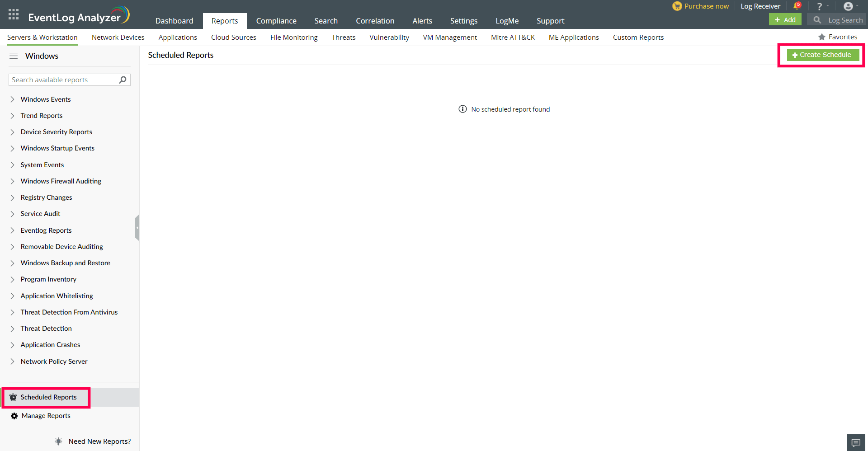The height and width of the screenshot is (451, 868).
Task: Open the Log Receiver link
Action: click(760, 6)
